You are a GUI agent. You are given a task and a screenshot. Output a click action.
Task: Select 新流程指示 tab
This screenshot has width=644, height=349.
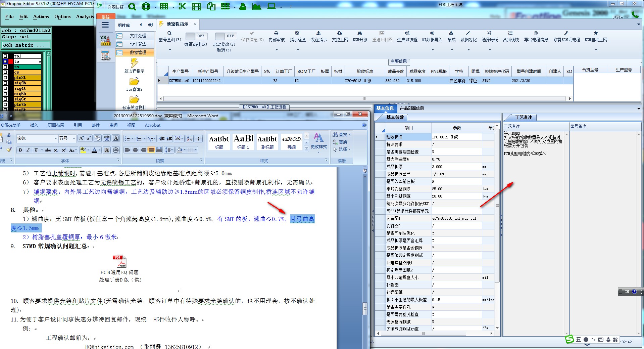(x=178, y=24)
